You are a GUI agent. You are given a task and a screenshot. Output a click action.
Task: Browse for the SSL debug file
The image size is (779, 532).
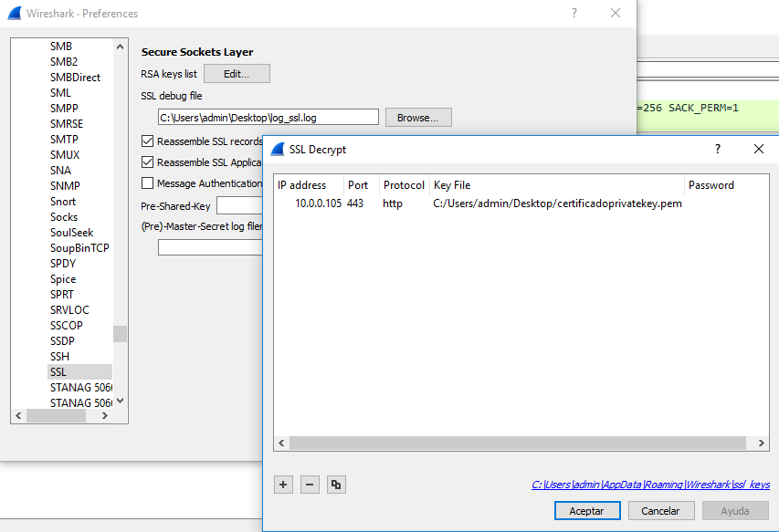click(418, 118)
